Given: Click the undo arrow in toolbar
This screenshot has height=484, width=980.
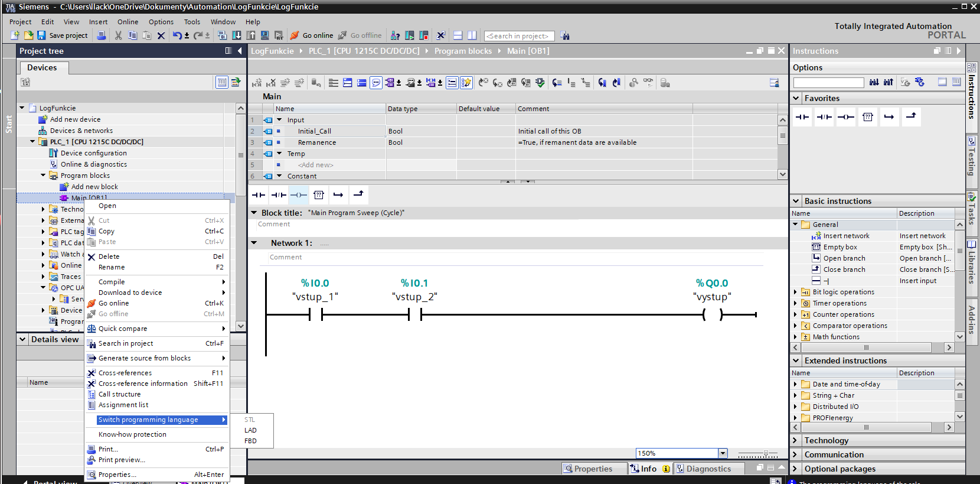Looking at the screenshot, I should pyautogui.click(x=177, y=35).
